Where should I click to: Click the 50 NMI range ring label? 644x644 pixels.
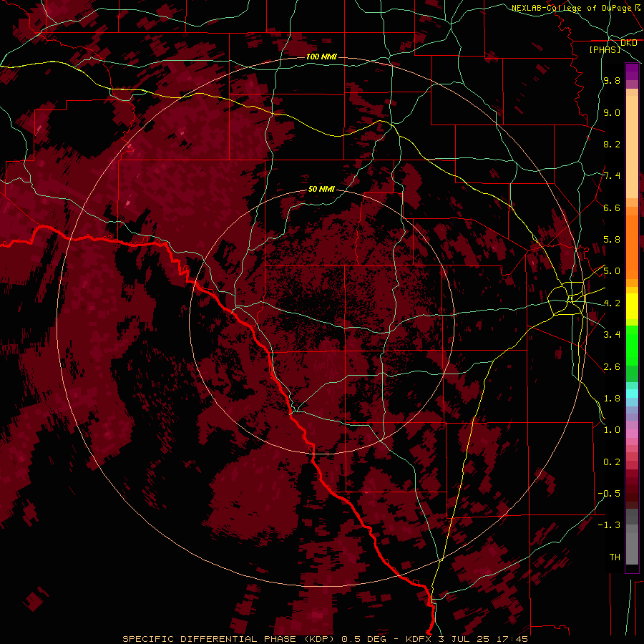click(x=321, y=189)
